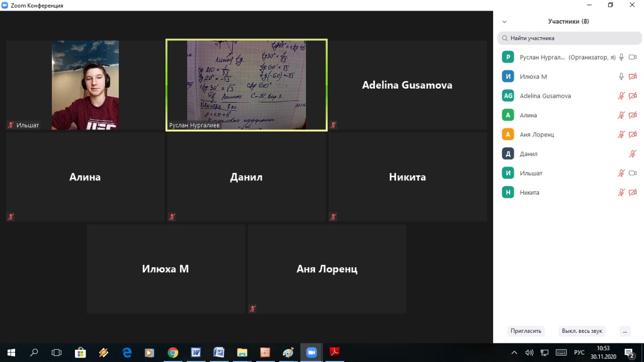644x362 pixels.
Task: Open Google Chrome from the taskbar
Action: click(x=173, y=352)
